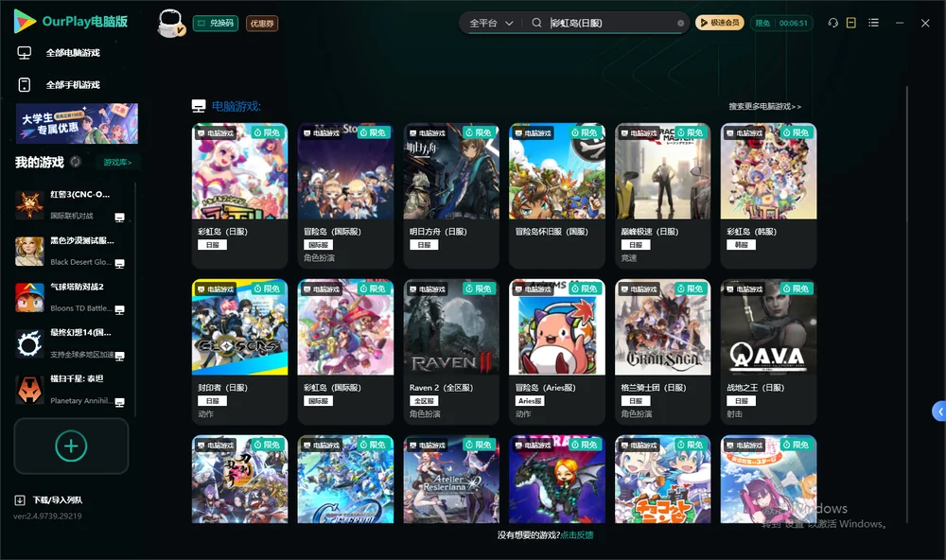
Task: Open the 冒险岛 (国际服) game card
Action: click(345, 196)
